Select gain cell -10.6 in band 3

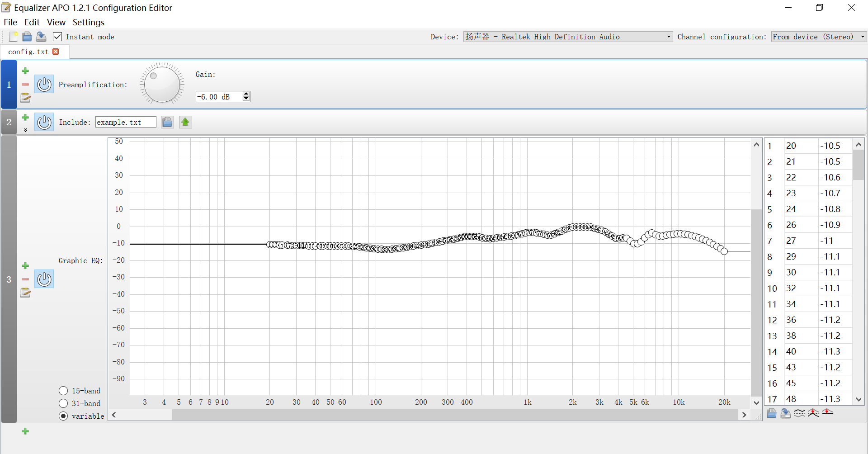835,178
